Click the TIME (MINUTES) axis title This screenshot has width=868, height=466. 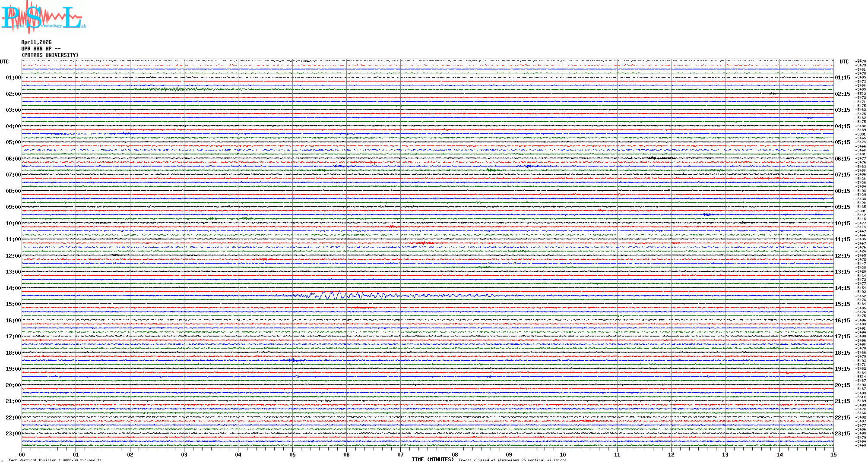tap(433, 460)
